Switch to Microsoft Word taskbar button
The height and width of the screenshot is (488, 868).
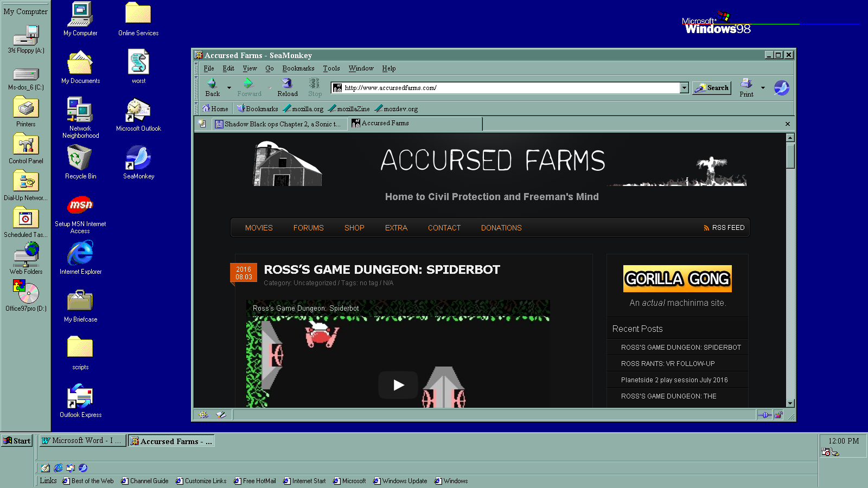point(82,441)
